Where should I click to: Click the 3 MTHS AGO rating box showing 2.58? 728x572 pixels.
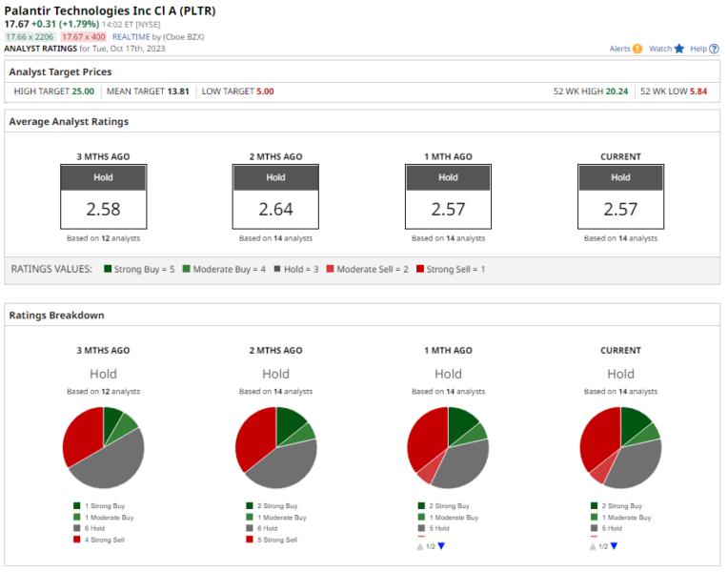pos(104,196)
